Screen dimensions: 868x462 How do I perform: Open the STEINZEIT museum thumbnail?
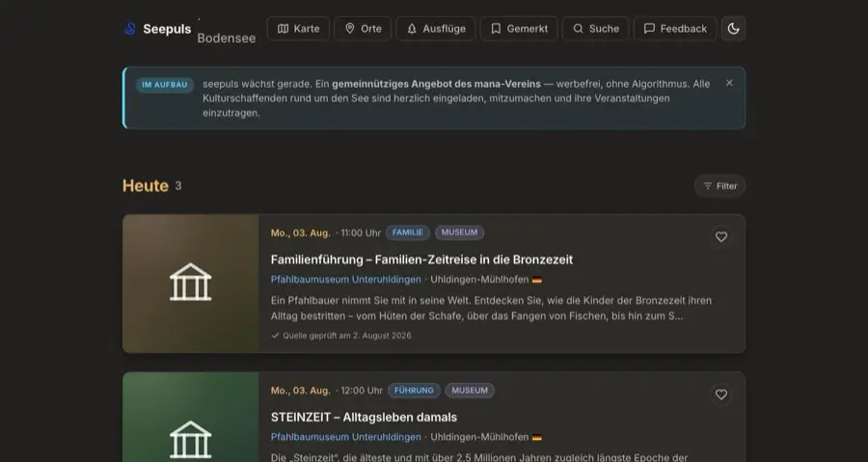tap(190, 418)
